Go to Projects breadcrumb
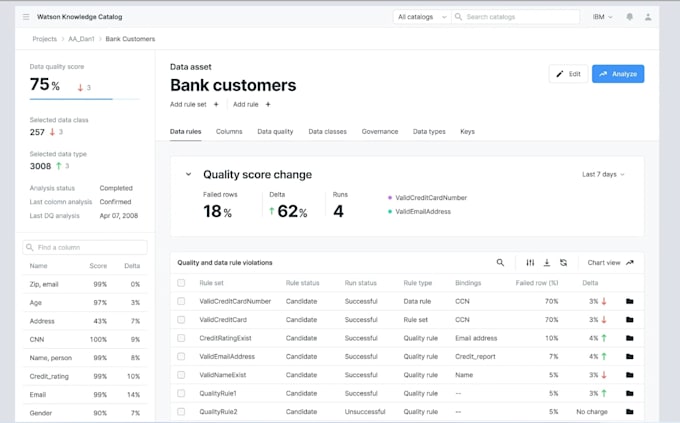This screenshot has width=680, height=423. (x=45, y=39)
